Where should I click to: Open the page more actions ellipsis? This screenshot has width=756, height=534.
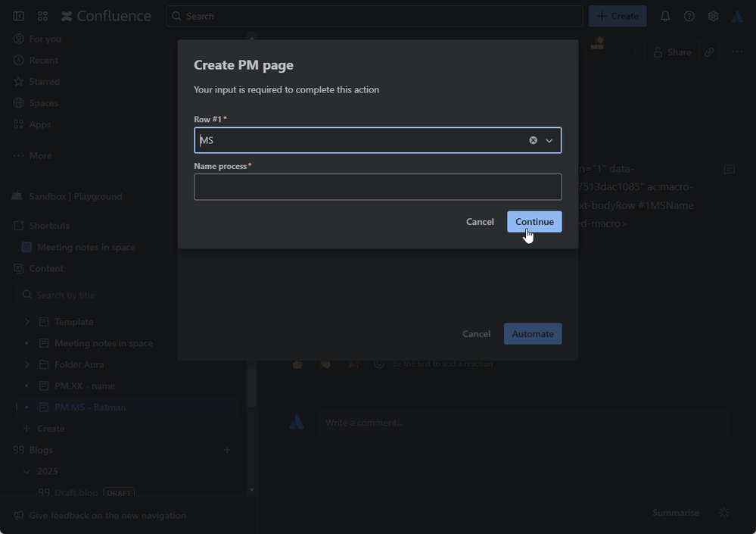coord(737,52)
